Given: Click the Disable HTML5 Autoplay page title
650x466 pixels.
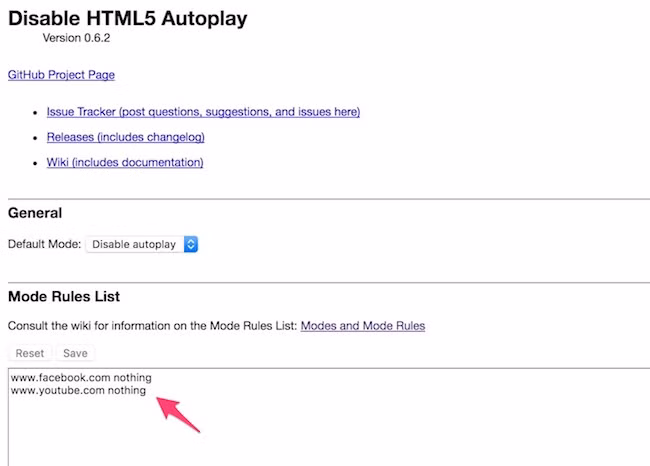Looking at the screenshot, I should (128, 18).
